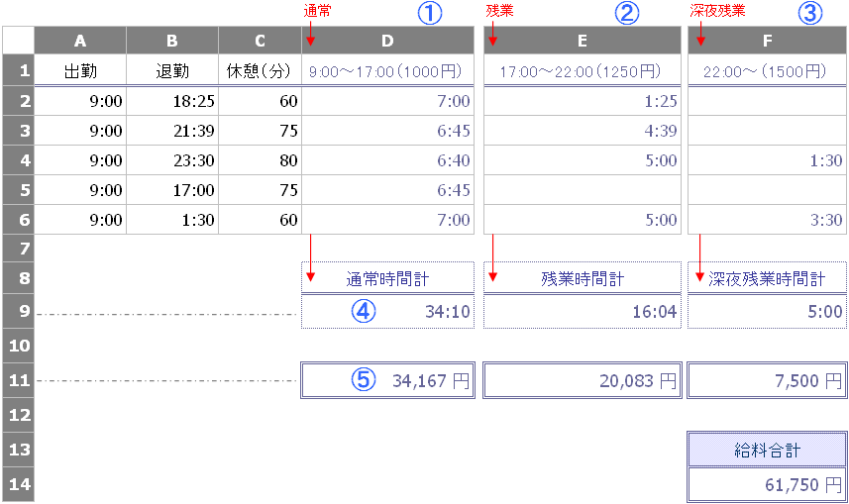
Task: Click the break value 75 in row 3
Action: click(260, 131)
